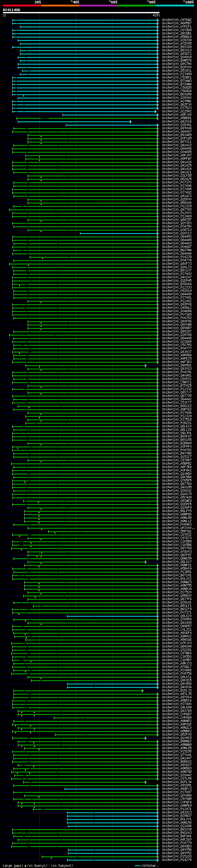Click the cyan alignment bar for UniRef100_C6TKW2
This screenshot has height=868, width=197.
pos(85,20)
